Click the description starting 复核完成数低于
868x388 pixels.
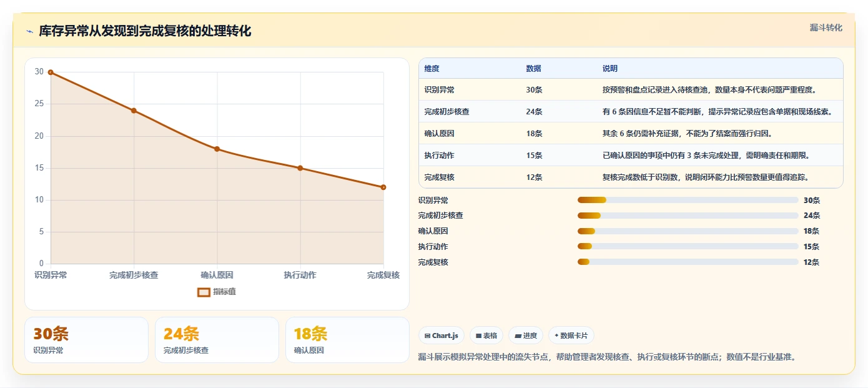pyautogui.click(x=706, y=177)
